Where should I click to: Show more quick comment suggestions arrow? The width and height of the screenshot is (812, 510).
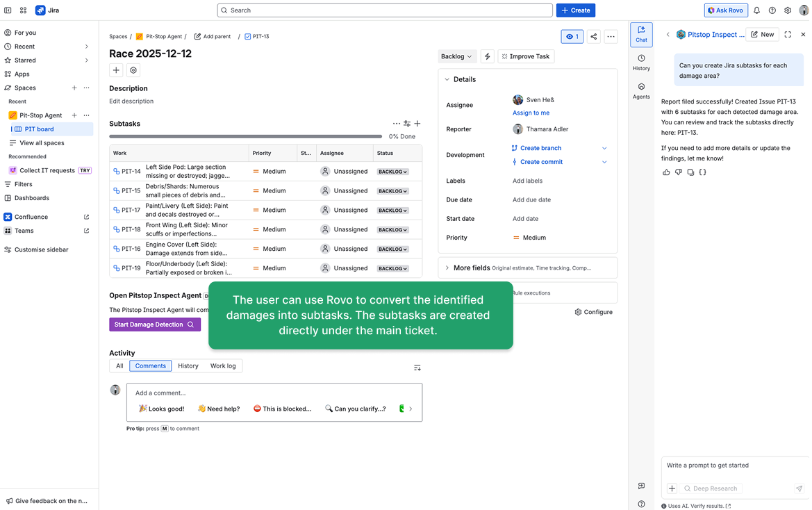tap(411, 409)
